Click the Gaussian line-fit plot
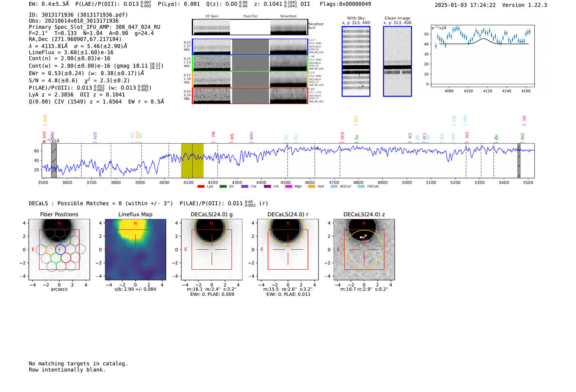 pyautogui.click(x=482, y=56)
